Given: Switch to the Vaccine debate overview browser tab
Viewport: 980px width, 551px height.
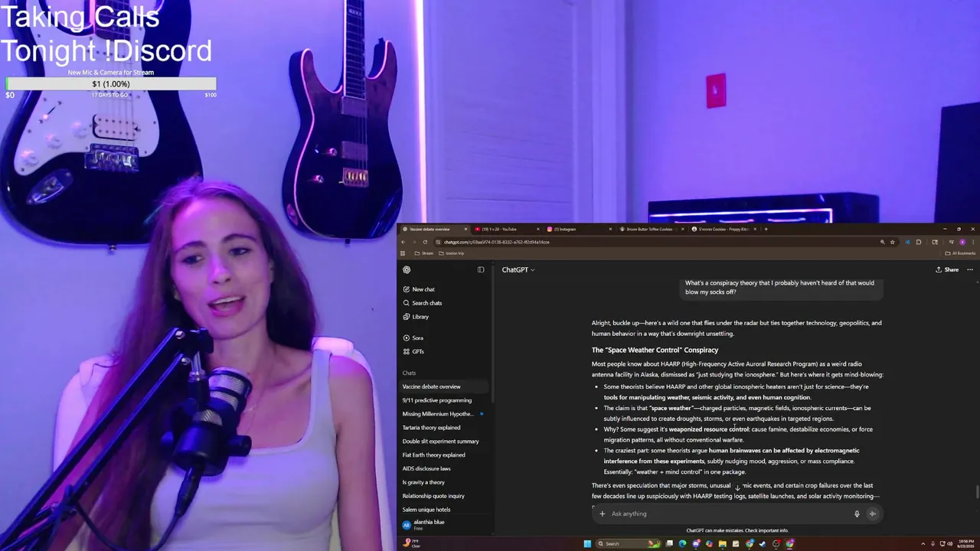Looking at the screenshot, I should [433, 229].
